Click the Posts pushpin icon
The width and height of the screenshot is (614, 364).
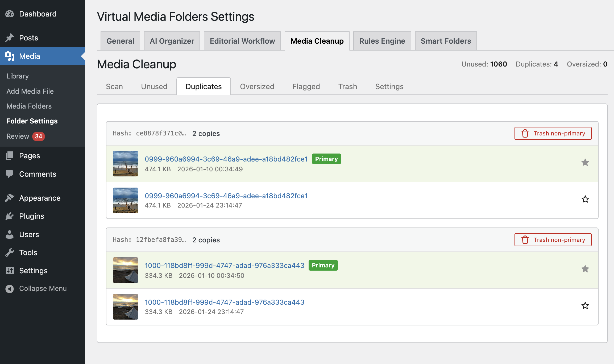point(10,38)
